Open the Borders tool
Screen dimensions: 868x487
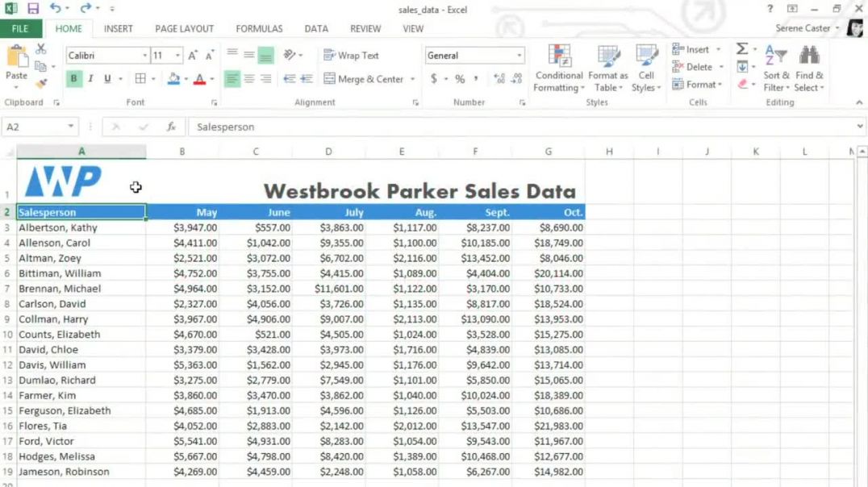tap(140, 78)
